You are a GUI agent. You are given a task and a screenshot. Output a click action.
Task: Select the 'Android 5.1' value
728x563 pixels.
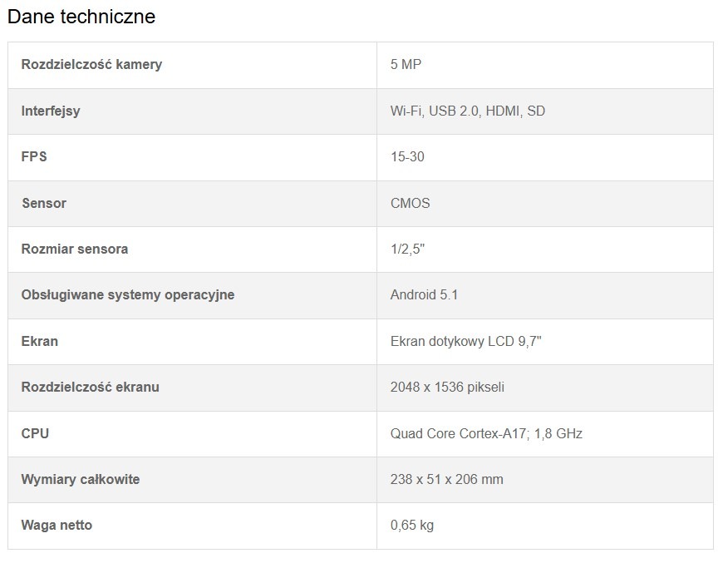[x=424, y=295]
